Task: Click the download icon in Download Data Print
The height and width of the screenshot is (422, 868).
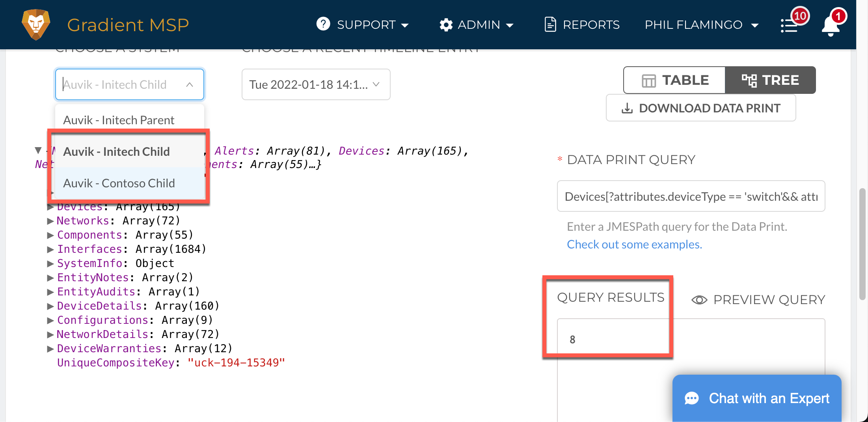Action: click(x=627, y=108)
